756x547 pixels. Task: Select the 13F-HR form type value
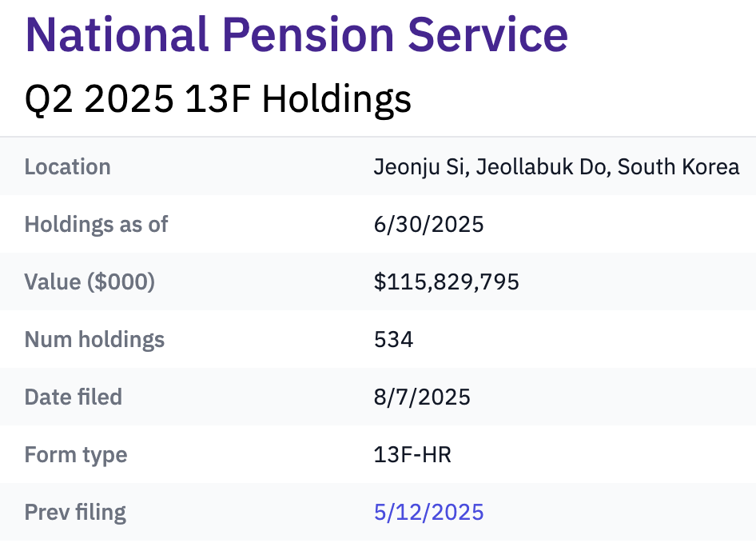pos(412,454)
